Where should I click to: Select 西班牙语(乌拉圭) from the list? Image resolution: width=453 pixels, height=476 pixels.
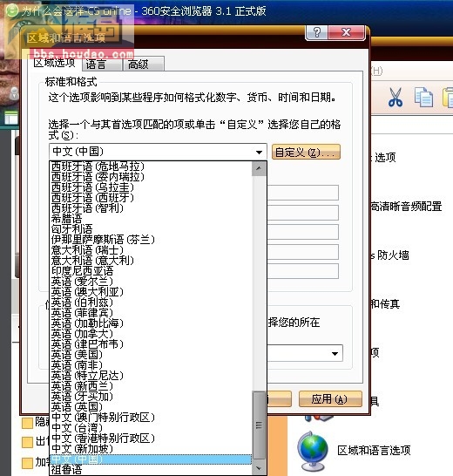click(x=151, y=187)
